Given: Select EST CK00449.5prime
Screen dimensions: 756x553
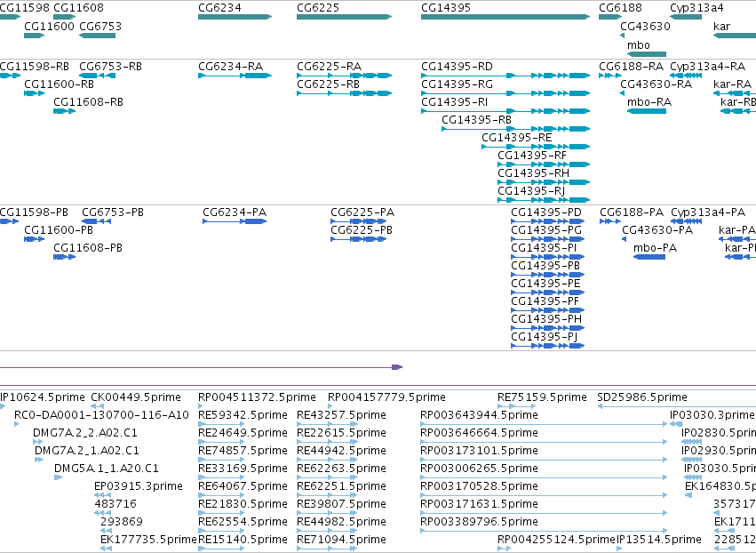Looking at the screenshot, I should click(98, 406).
